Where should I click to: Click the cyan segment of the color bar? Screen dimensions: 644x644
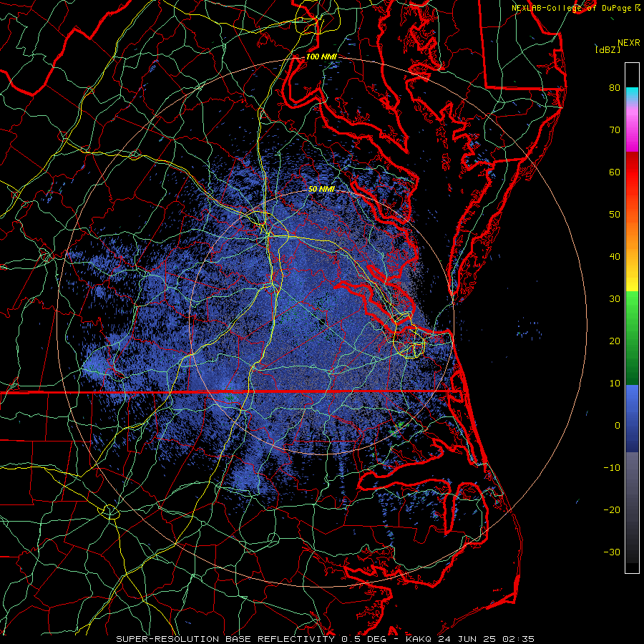632,93
